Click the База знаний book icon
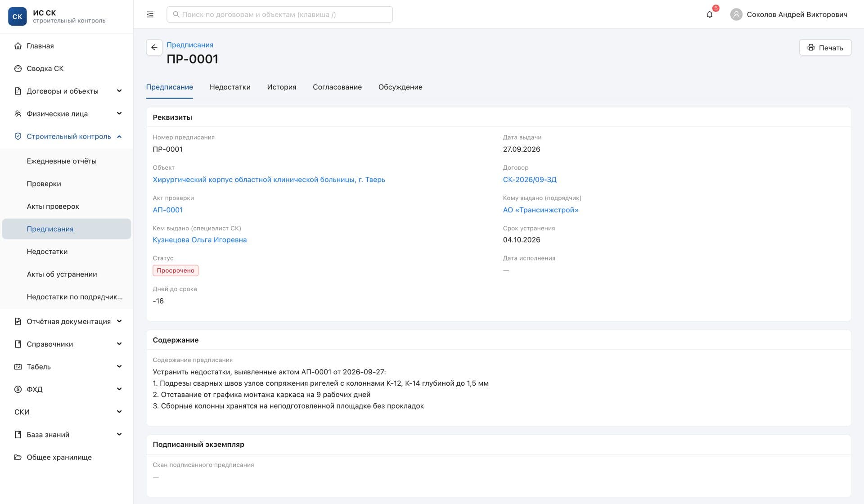This screenshot has height=504, width=864. coord(18,435)
